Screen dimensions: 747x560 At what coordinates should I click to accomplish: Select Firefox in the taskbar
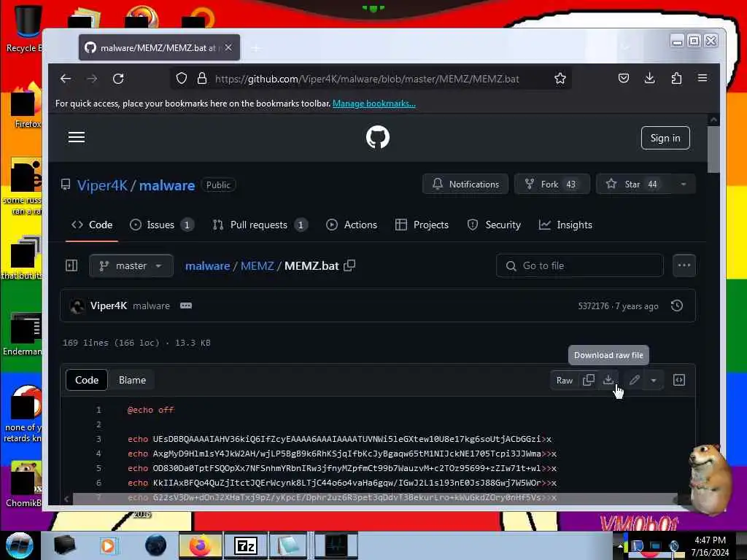[x=201, y=545]
